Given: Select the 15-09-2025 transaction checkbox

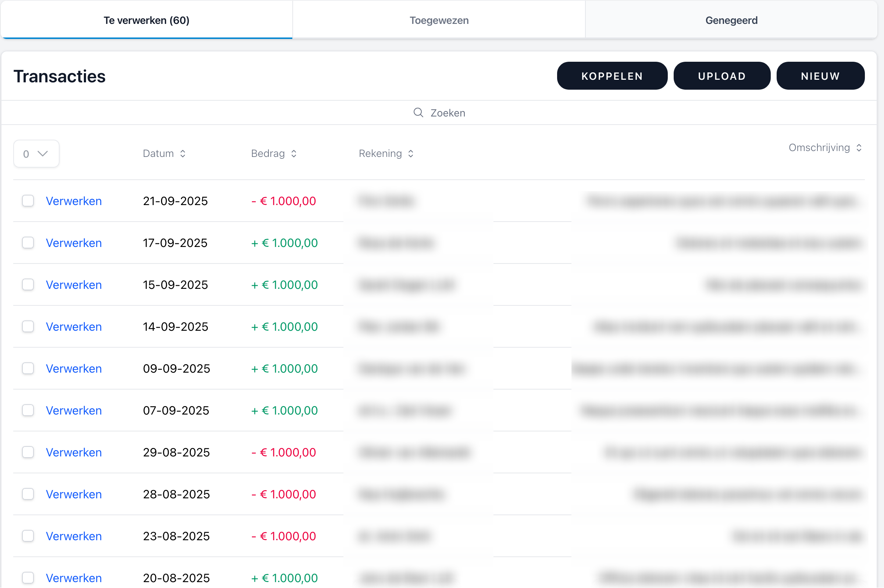Looking at the screenshot, I should [28, 284].
